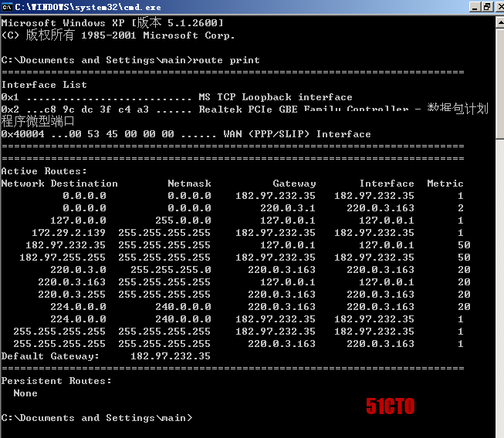Image resolution: width=504 pixels, height=438 pixels.
Task: Click the 'Netmask' column header
Action: 189,184
